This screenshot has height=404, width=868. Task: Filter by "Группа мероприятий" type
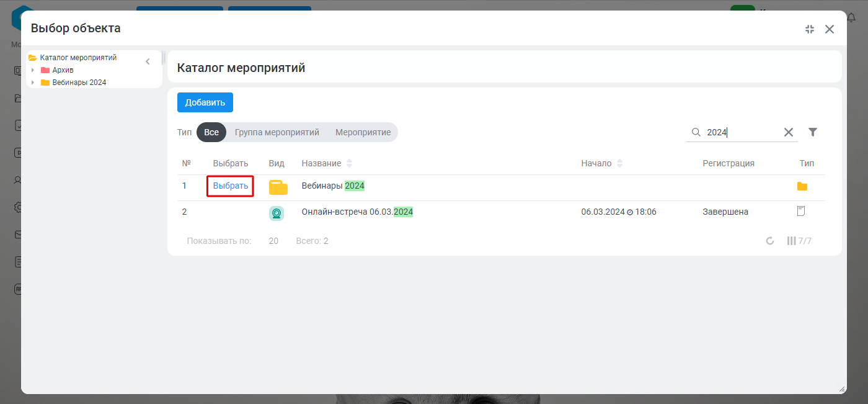277,132
